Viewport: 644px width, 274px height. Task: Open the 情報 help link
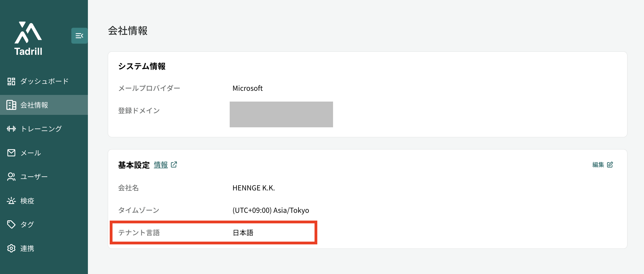coord(161,165)
